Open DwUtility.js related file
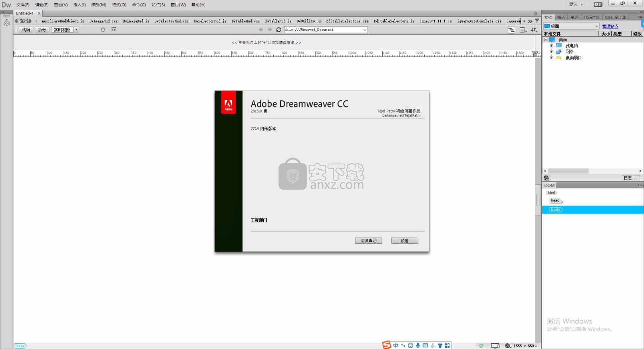The image size is (644, 349). click(x=309, y=21)
